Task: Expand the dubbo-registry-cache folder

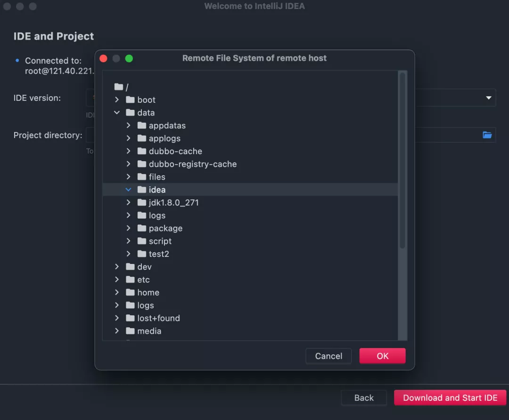Action: (128, 164)
